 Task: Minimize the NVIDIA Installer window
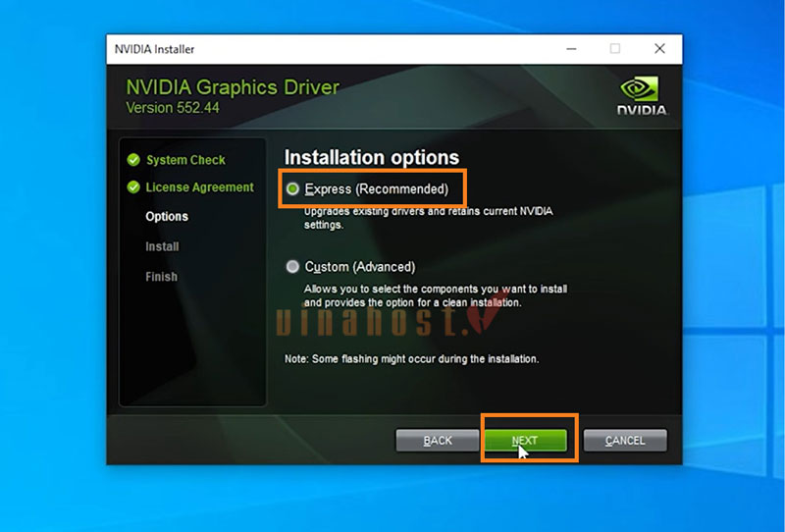[571, 49]
